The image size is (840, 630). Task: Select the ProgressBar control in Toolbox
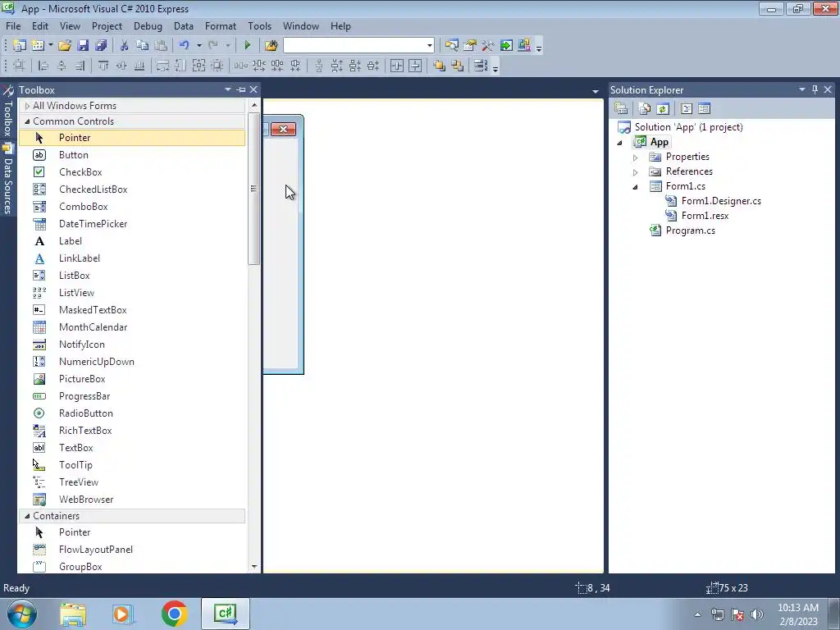[x=132, y=396]
